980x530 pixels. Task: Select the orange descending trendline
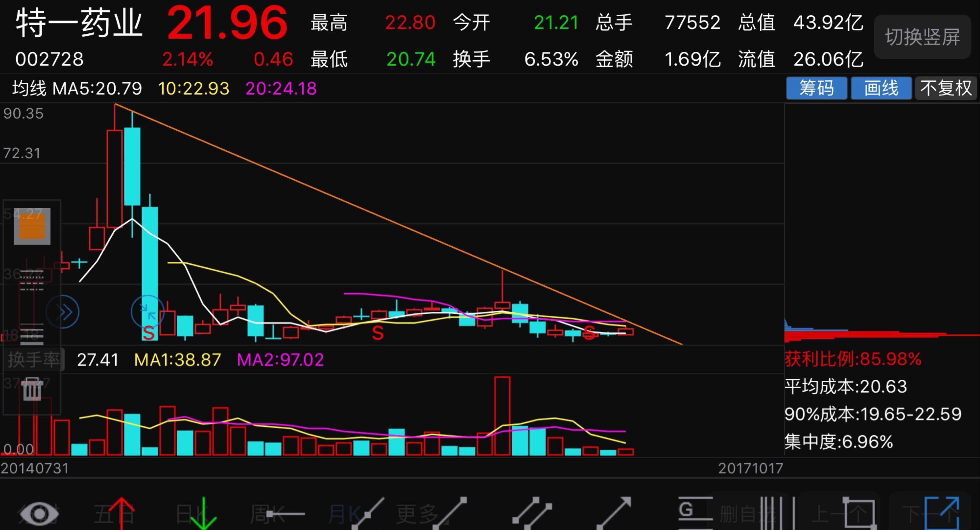(398, 224)
